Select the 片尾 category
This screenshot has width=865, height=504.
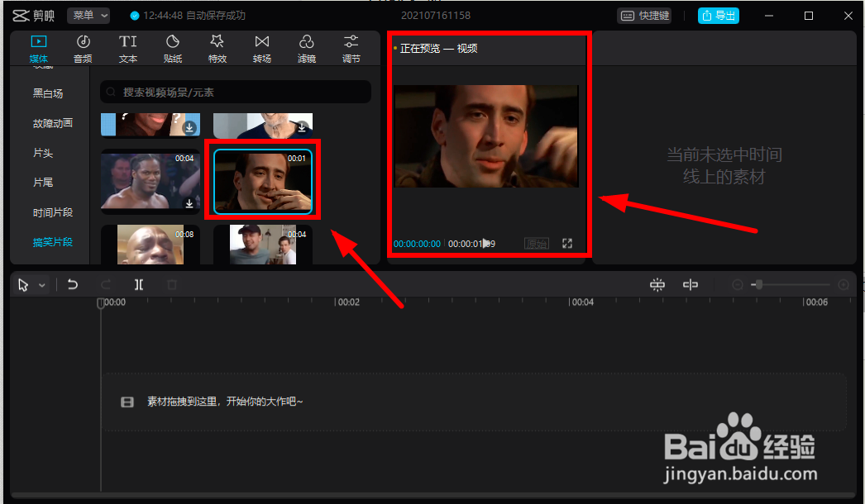pyautogui.click(x=43, y=182)
